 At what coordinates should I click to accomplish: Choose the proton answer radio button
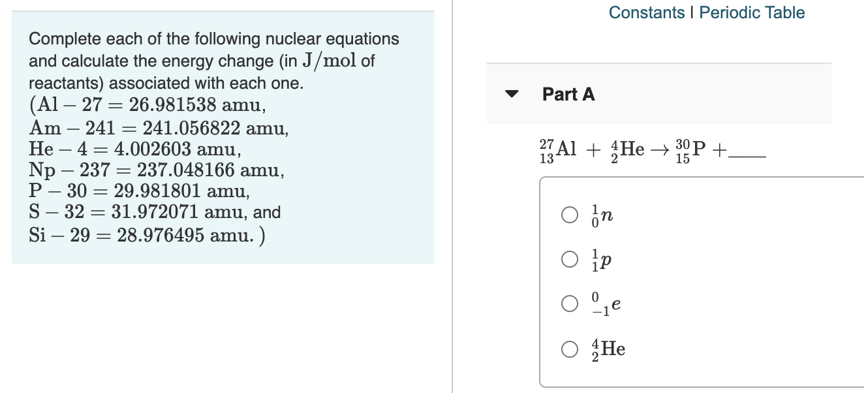(x=569, y=260)
